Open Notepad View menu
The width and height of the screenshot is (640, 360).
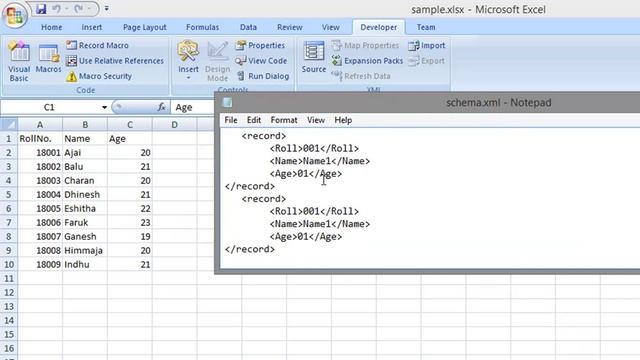tap(316, 120)
